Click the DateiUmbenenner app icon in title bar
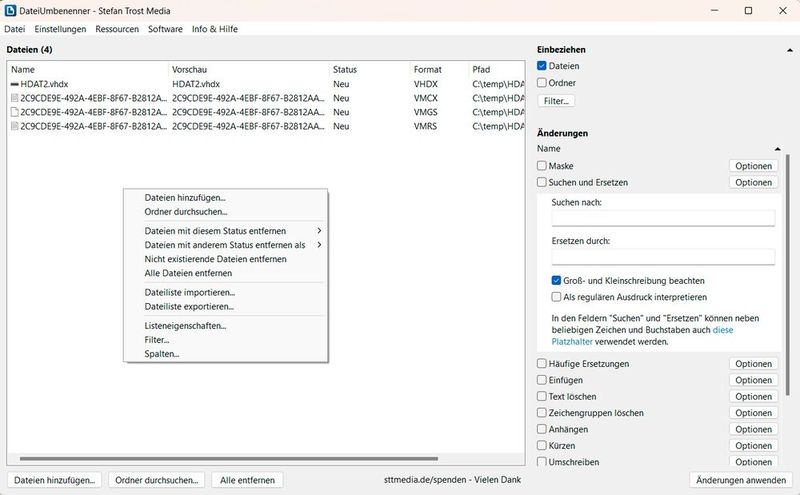Viewport: 800px width, 495px height. [x=11, y=10]
